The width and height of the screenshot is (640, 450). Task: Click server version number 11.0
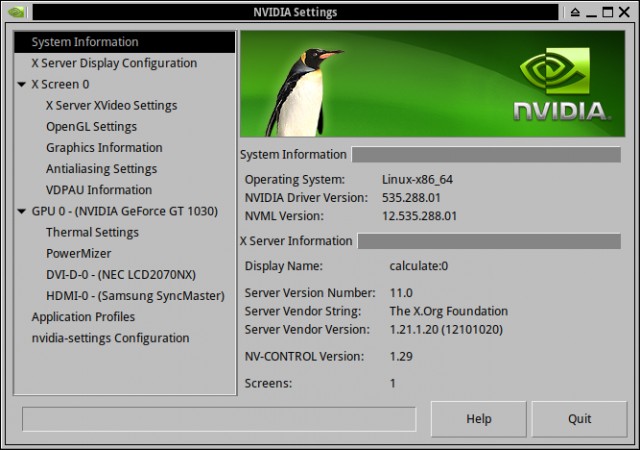pos(401,293)
